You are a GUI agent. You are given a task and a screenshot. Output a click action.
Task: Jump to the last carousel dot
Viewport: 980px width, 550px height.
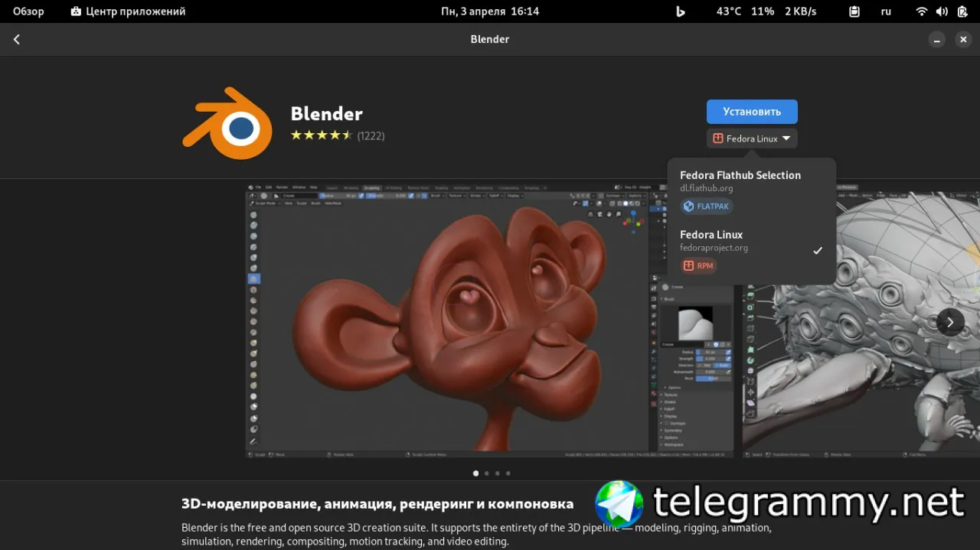(x=508, y=474)
